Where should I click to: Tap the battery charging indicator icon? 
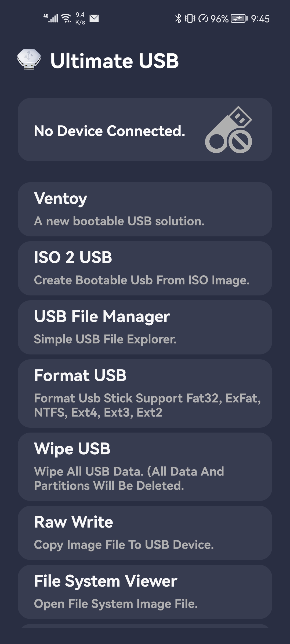click(239, 19)
